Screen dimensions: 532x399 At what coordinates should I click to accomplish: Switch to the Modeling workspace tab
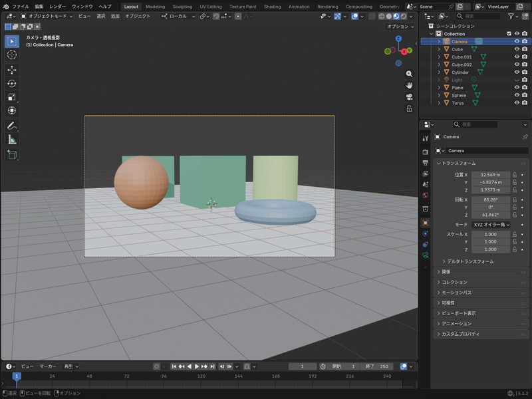(x=155, y=7)
